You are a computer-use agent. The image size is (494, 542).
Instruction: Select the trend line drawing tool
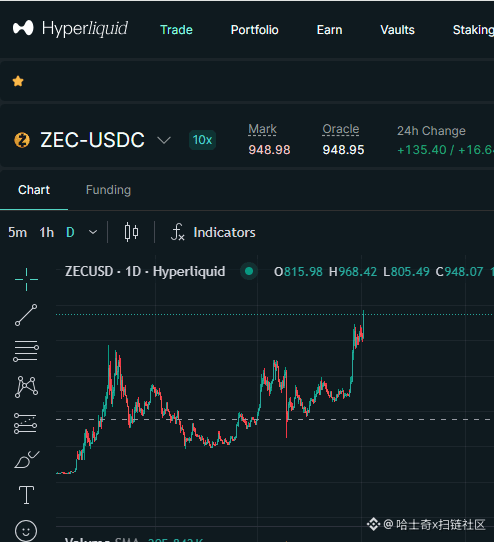pos(26,315)
